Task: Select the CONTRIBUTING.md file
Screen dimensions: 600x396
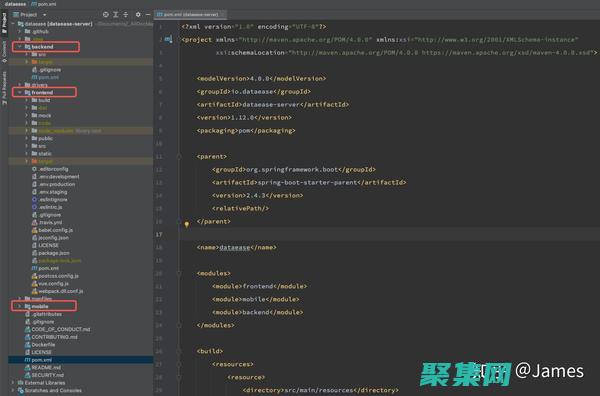Action: point(54,337)
